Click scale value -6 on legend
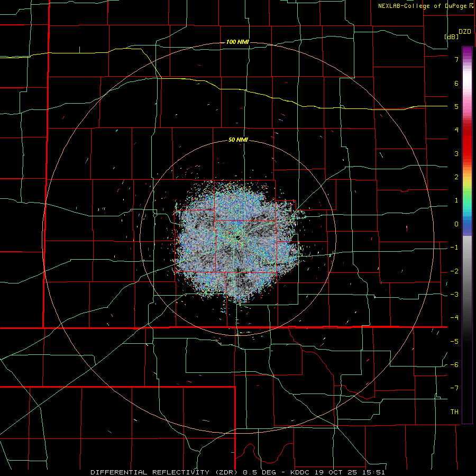The width and height of the screenshot is (476, 476). 454,365
